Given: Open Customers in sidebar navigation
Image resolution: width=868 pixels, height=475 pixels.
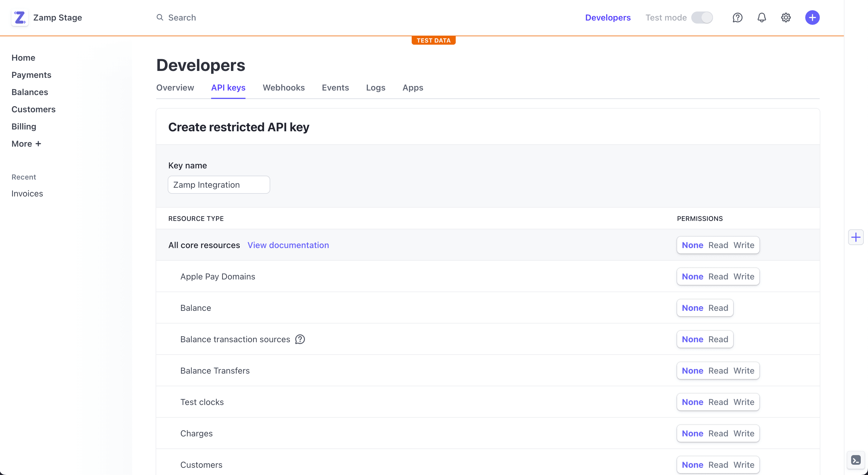Looking at the screenshot, I should [33, 109].
